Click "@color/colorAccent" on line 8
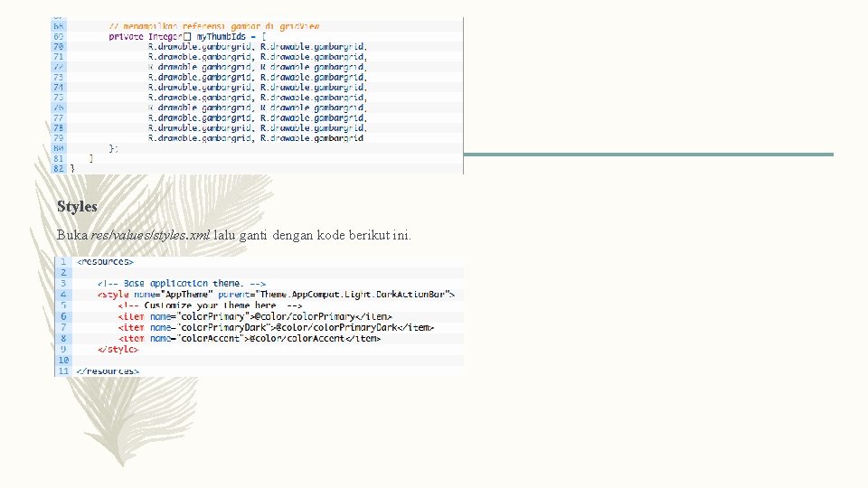The image size is (868, 488). pos(297,338)
